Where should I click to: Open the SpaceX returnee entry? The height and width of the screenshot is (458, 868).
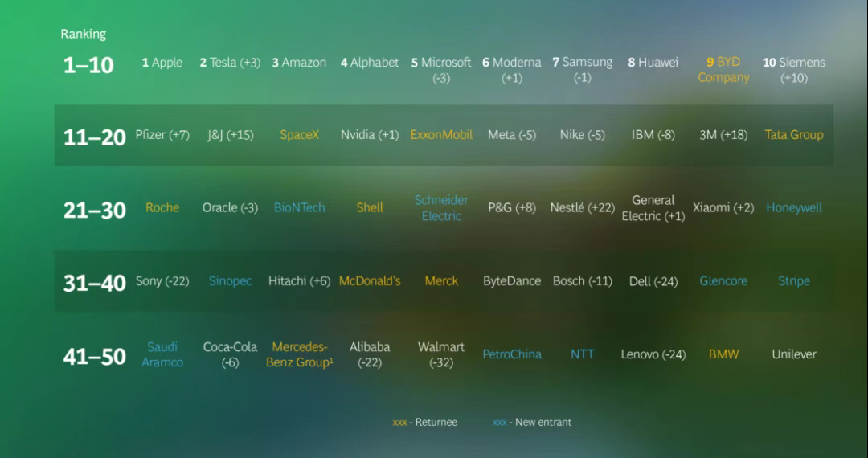(299, 135)
